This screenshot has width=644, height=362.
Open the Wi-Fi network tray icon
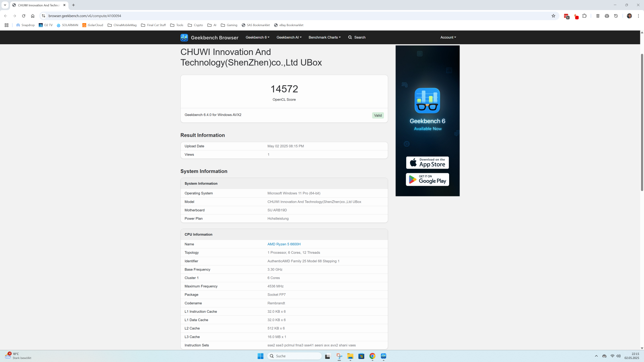(x=612, y=356)
